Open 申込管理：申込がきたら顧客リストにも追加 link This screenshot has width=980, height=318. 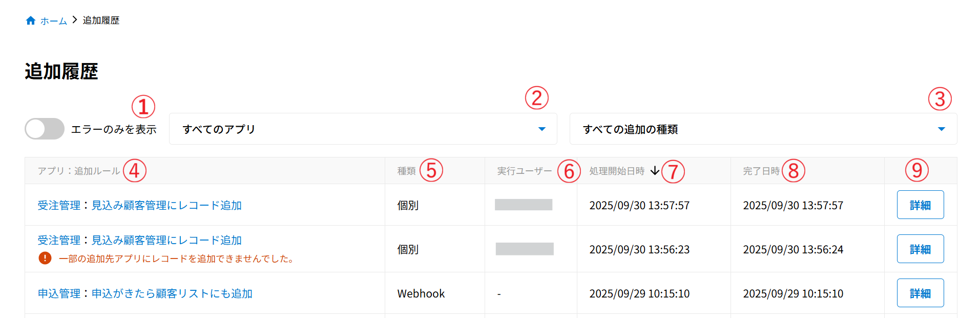click(145, 293)
